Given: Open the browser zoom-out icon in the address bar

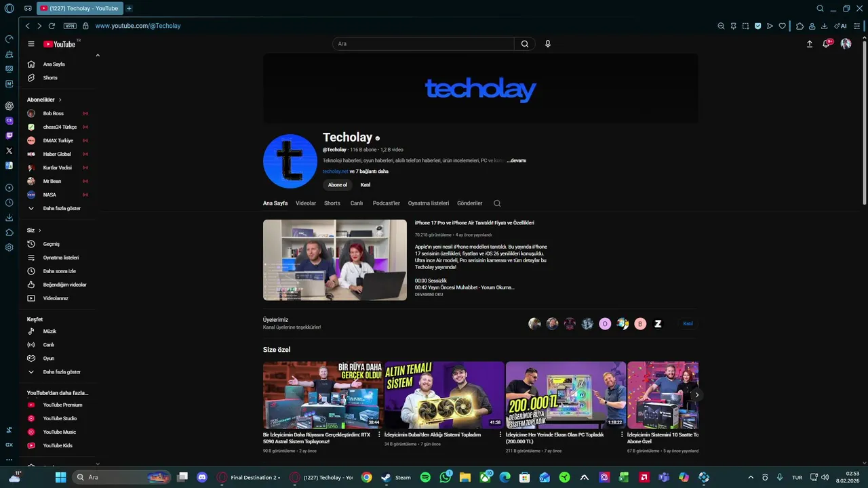Looking at the screenshot, I should [721, 26].
